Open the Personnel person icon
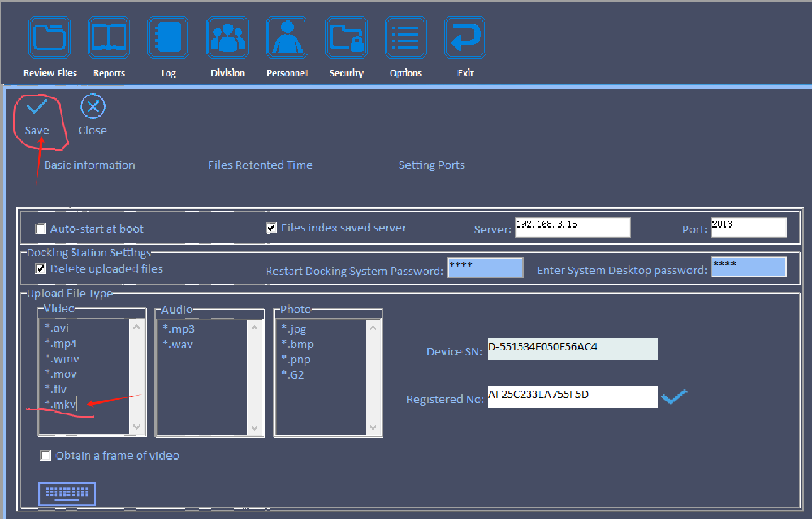The image size is (812, 519). (x=287, y=38)
